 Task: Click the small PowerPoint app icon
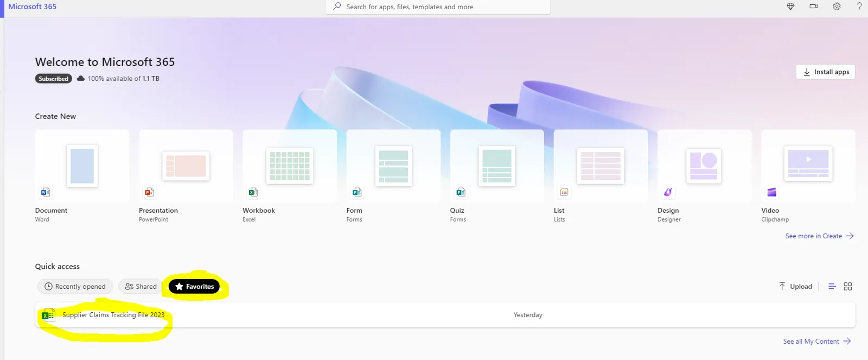(149, 192)
